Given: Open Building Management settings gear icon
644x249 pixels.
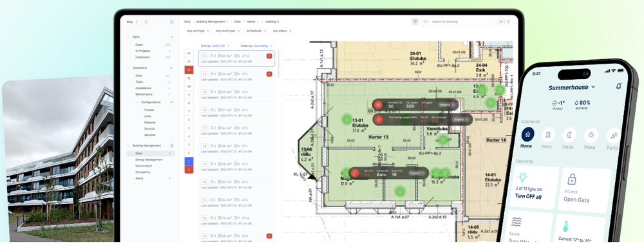Looking at the screenshot, I should point(172,145).
